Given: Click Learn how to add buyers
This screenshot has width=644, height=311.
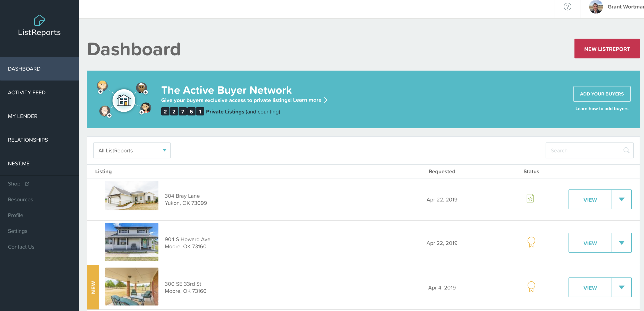Looking at the screenshot, I should [x=602, y=109].
